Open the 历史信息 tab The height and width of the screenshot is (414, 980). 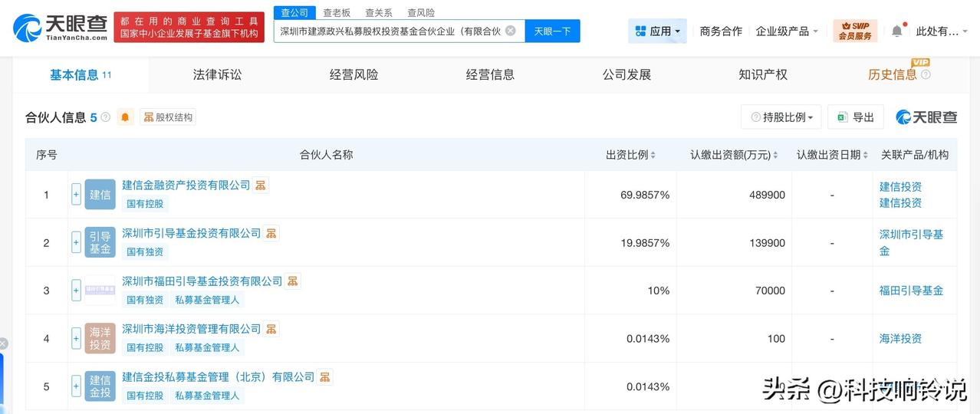(892, 74)
